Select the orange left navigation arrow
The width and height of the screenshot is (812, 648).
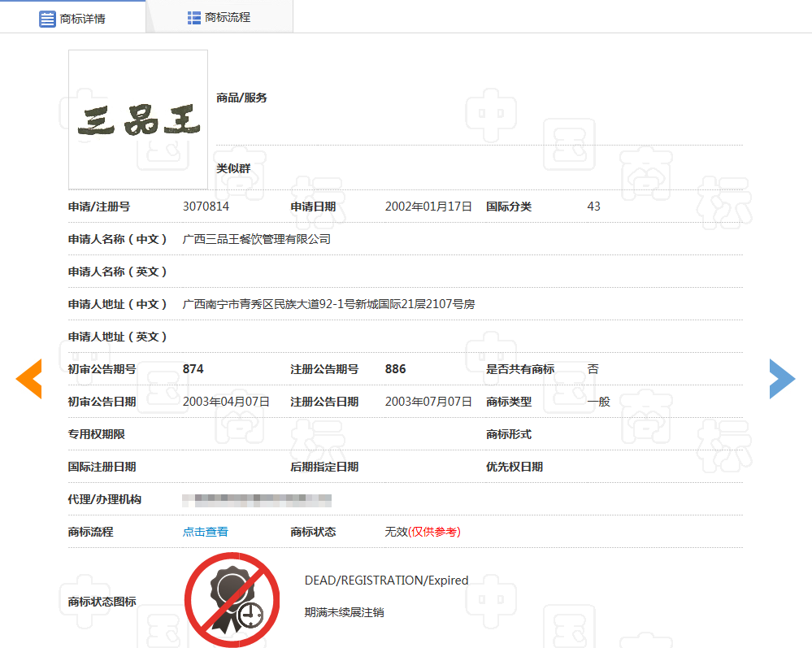(x=29, y=378)
